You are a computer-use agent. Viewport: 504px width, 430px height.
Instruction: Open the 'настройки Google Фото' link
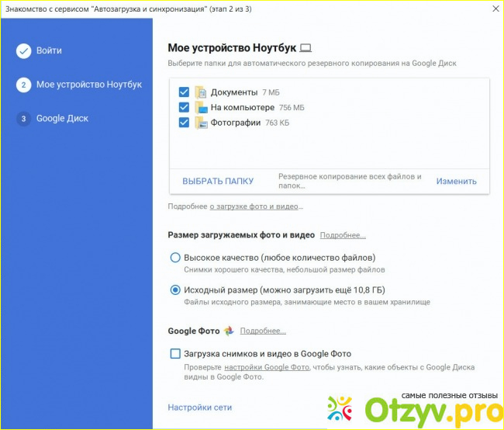[267, 367]
